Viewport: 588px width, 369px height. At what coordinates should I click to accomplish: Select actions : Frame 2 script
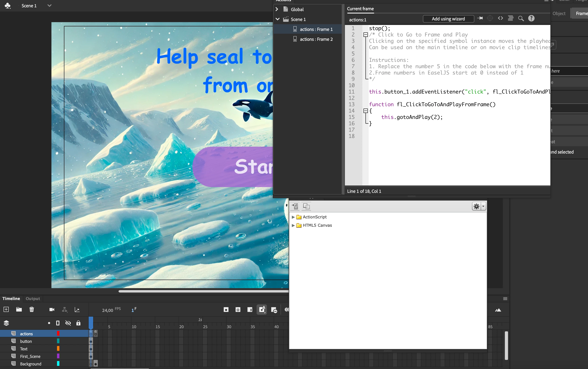(316, 39)
